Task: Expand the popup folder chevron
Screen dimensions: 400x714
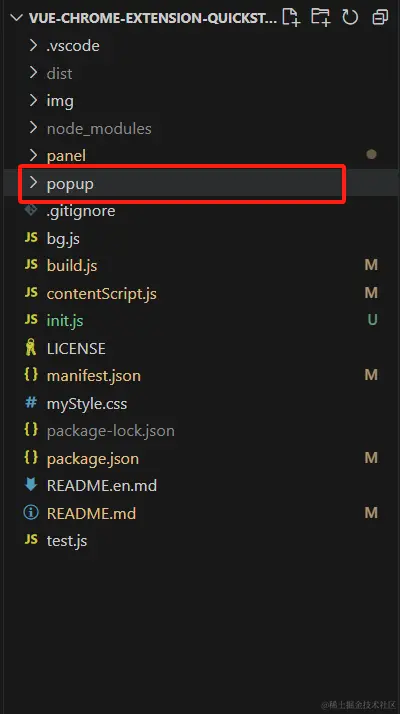Action: pos(33,183)
